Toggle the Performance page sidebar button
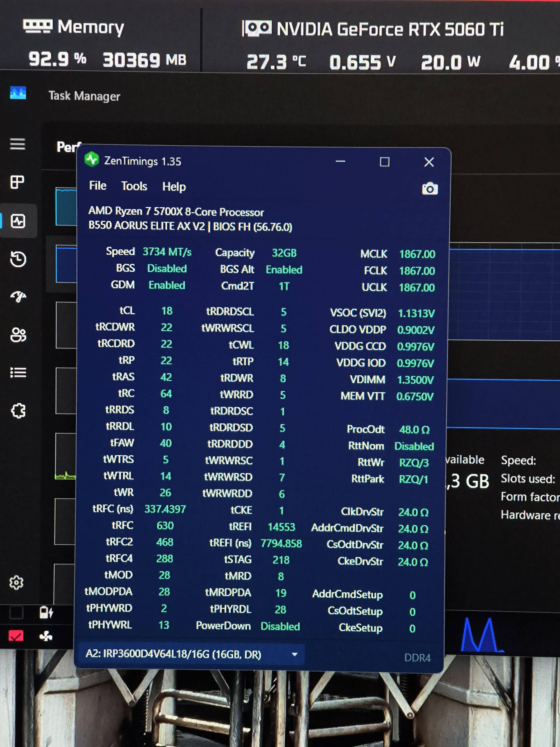This screenshot has height=747, width=560. coord(18,221)
